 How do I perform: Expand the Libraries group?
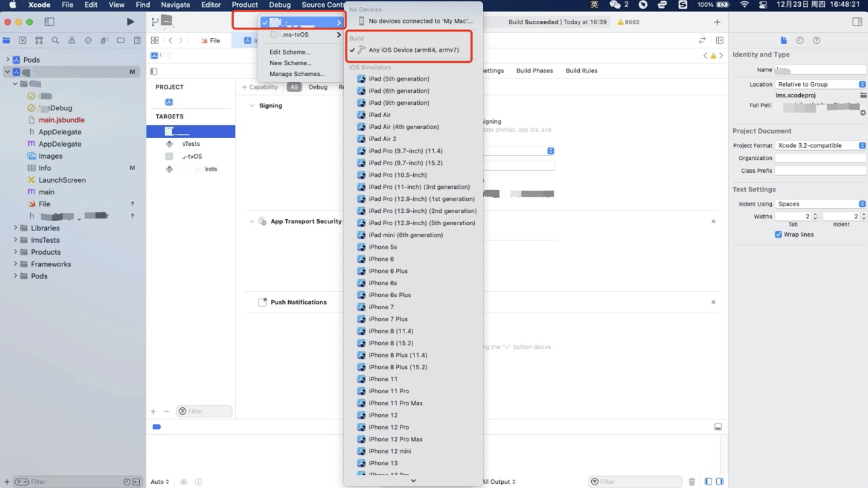[15, 228]
